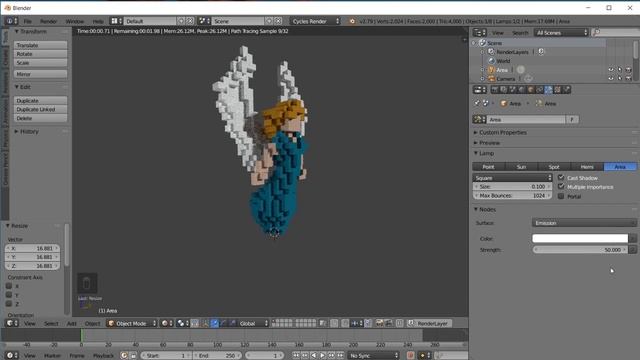Open the All Scenes outliner dropdown

coord(562,33)
